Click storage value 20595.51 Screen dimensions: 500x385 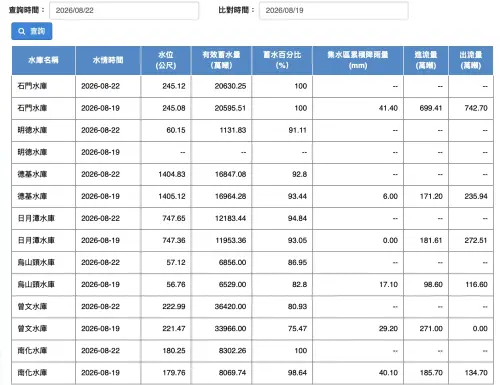tap(230, 108)
